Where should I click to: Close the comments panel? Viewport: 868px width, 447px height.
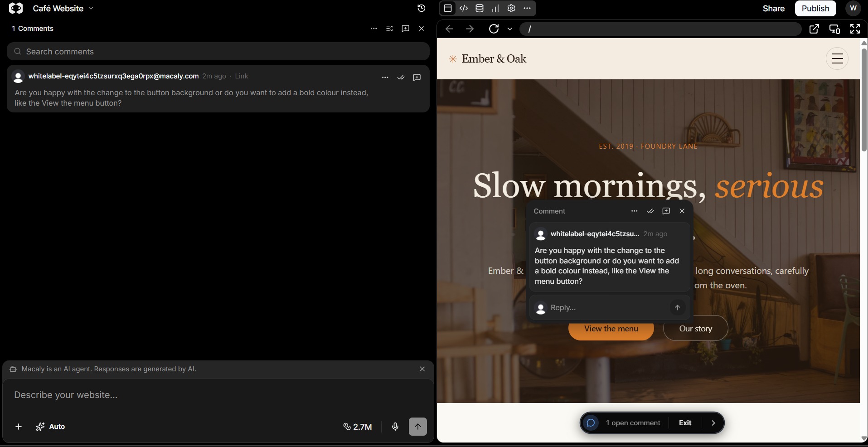coord(422,29)
